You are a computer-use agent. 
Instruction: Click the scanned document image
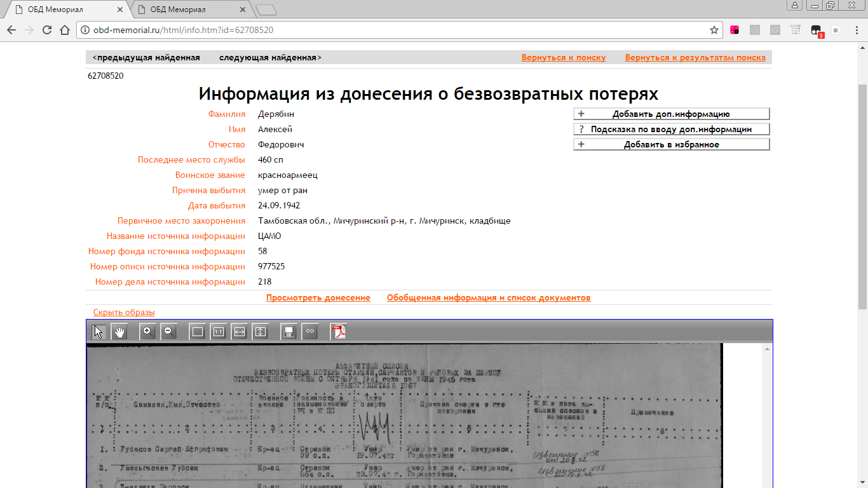[x=404, y=416]
